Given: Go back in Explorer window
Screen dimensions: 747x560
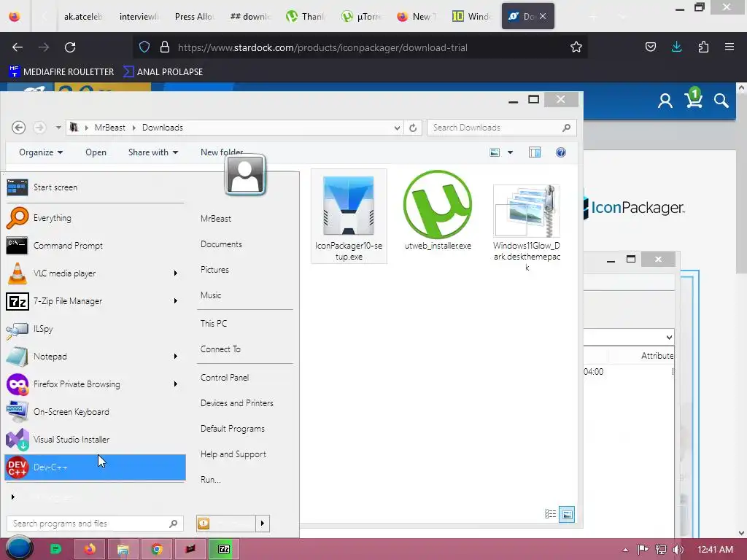Looking at the screenshot, I should 18,128.
